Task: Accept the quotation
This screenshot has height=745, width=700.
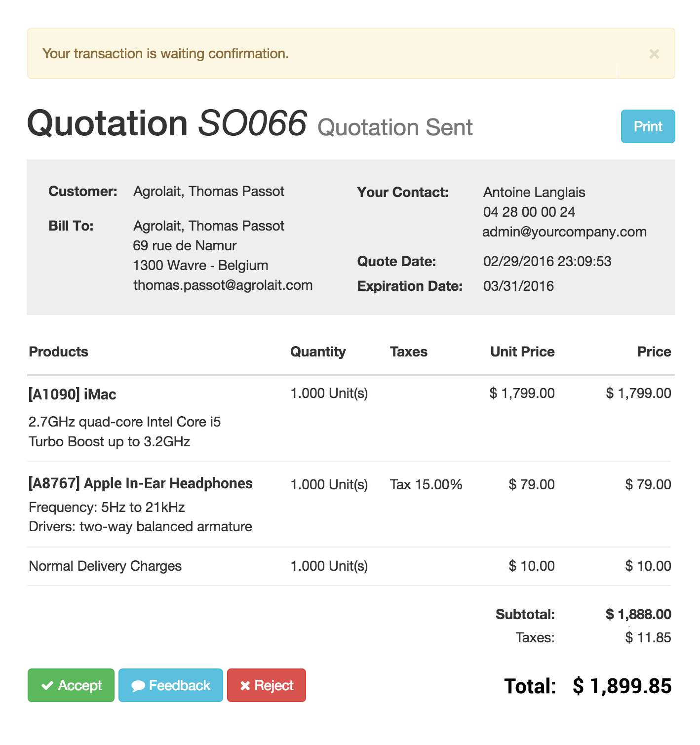Action: pos(71,685)
